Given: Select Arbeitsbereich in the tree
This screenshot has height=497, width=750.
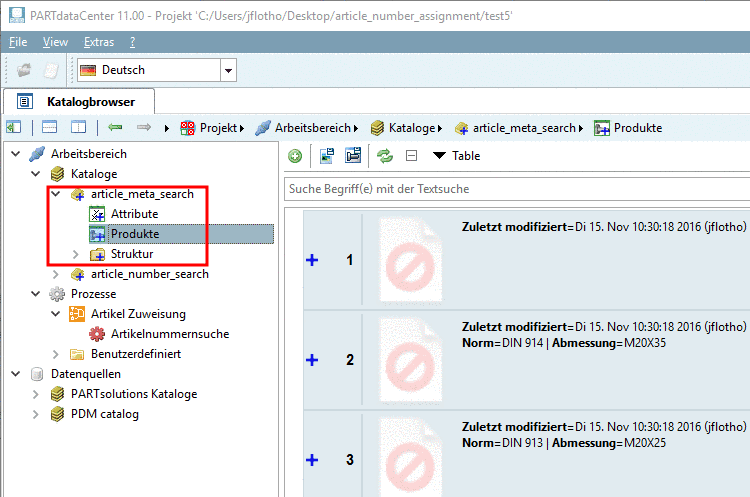Looking at the screenshot, I should pyautogui.click(x=89, y=154).
